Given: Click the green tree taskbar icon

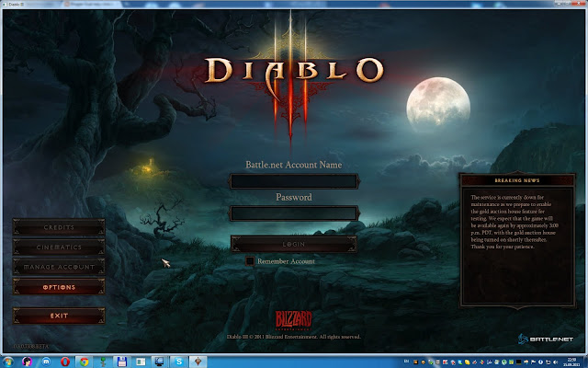Looking at the screenshot, I should pyautogui.click(x=103, y=362).
